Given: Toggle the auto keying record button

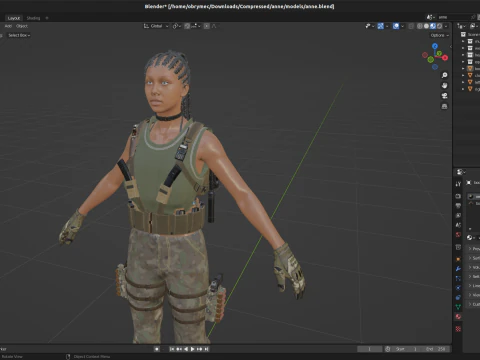Looking at the screenshot, I should pyautogui.click(x=157, y=349).
